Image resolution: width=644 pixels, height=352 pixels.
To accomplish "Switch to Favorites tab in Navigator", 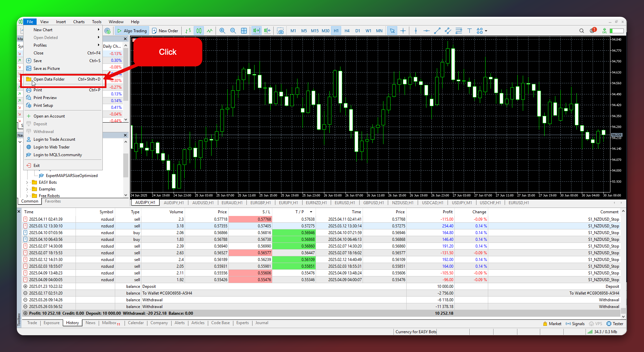I will click(x=53, y=201).
